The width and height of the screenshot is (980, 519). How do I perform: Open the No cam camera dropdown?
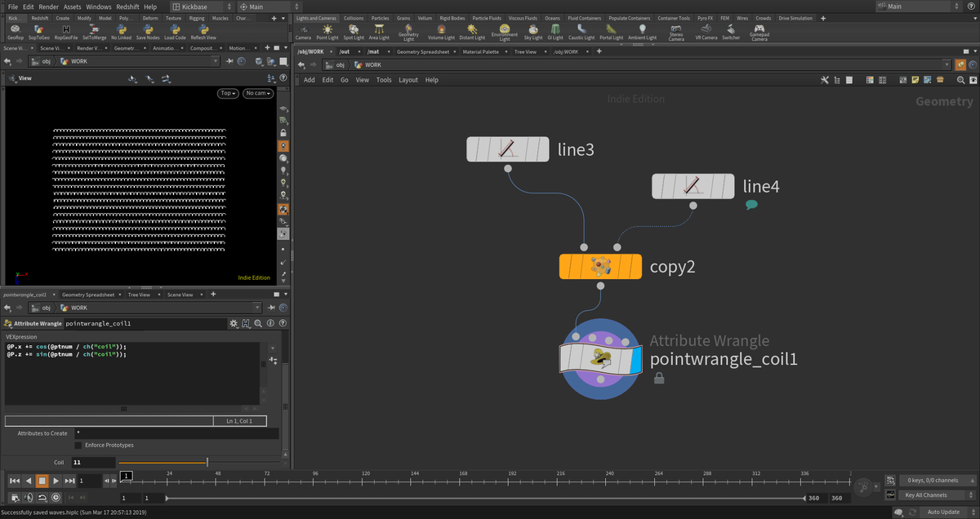coord(258,93)
